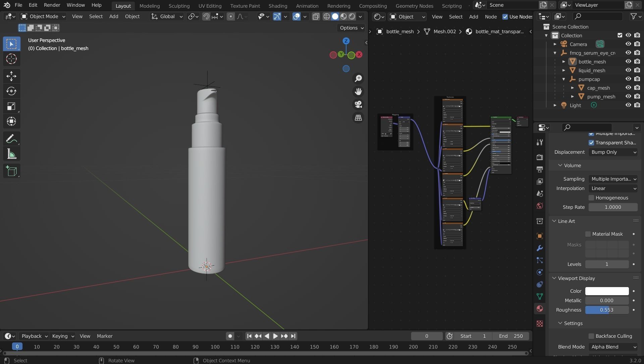Viewport: 644px width, 364px height.
Task: Select the Cursor tool in viewport toolbar
Action: pyautogui.click(x=11, y=59)
